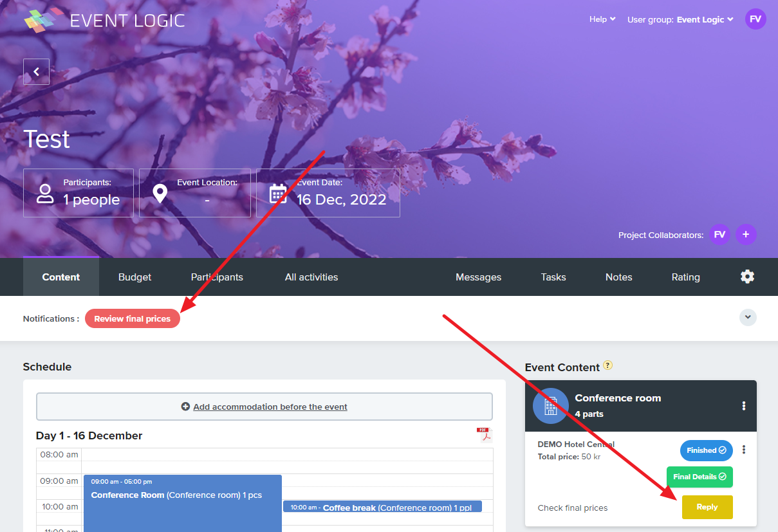This screenshot has width=778, height=532.
Task: Click the Event Content help question icon
Action: [607, 365]
